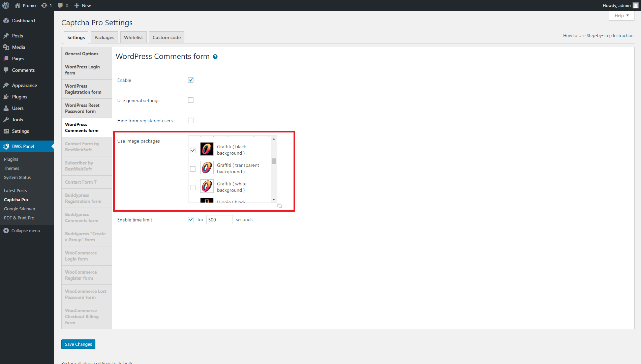Check Hide from registered users

coord(191,120)
